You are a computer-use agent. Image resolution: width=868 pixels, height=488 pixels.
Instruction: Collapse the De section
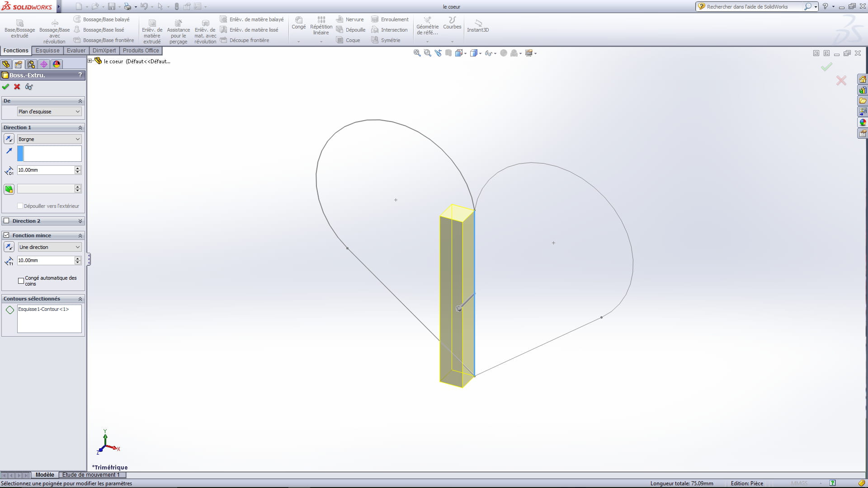pos(80,101)
